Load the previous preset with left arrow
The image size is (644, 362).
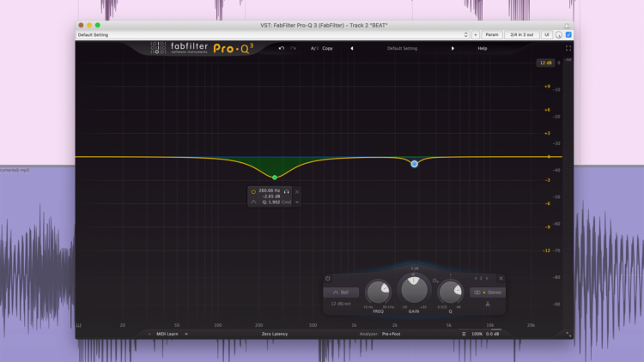click(x=351, y=48)
